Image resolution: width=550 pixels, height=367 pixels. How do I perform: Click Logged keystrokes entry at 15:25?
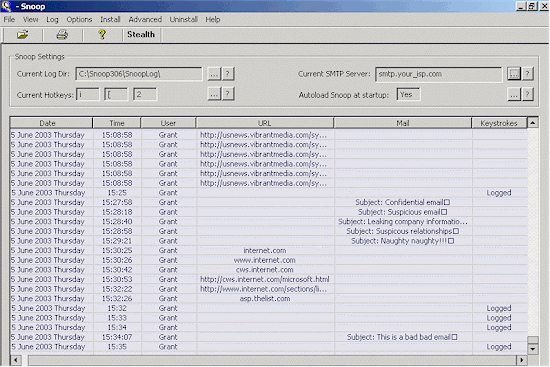499,193
